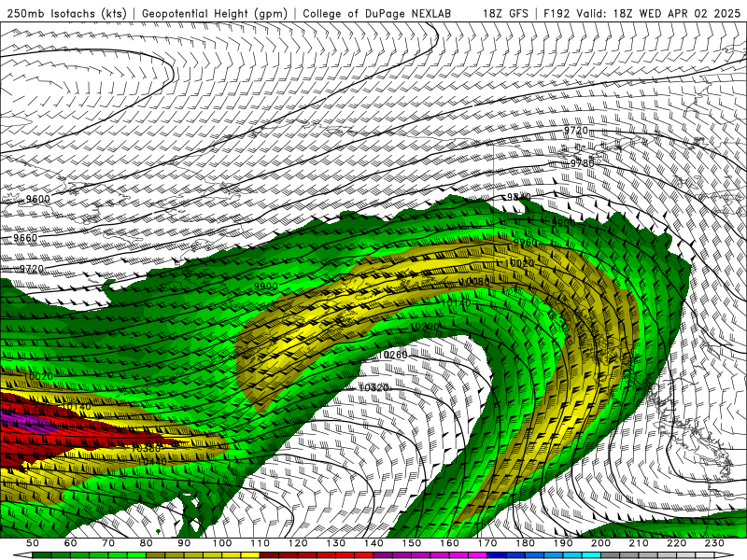Viewport: 747px width, 560px height.
Task: Select the 9960 contour label
Action: [x=526, y=243]
